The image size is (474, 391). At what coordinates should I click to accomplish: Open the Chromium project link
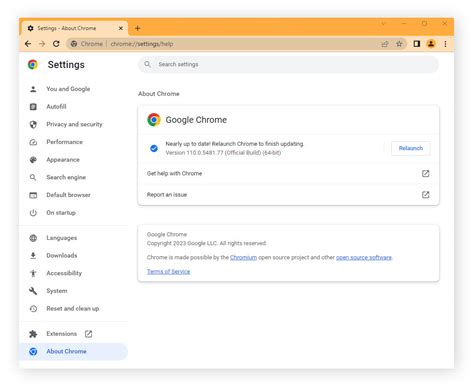click(x=243, y=258)
